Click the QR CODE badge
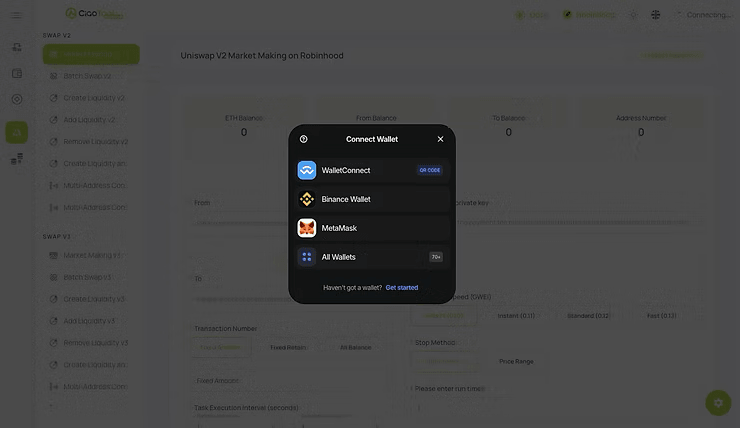Image resolution: width=740 pixels, height=428 pixels. 429,170
